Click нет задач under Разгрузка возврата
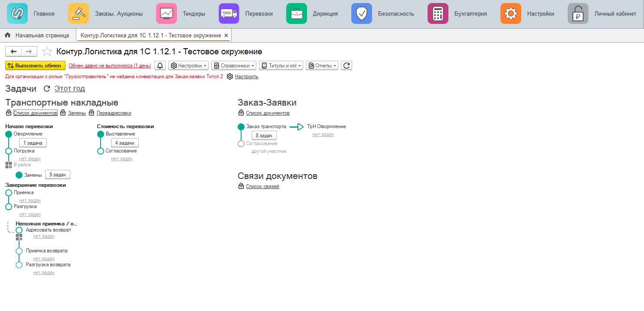The width and height of the screenshot is (644, 311). 44,273
